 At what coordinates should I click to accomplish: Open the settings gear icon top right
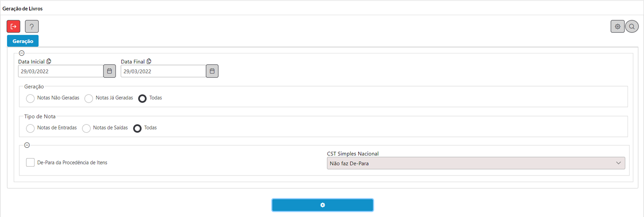tap(618, 26)
